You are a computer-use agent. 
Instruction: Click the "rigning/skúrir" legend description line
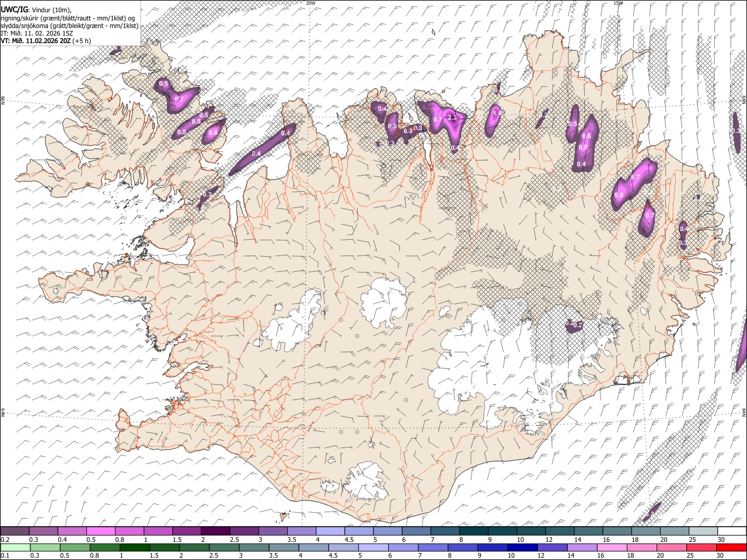click(68, 18)
